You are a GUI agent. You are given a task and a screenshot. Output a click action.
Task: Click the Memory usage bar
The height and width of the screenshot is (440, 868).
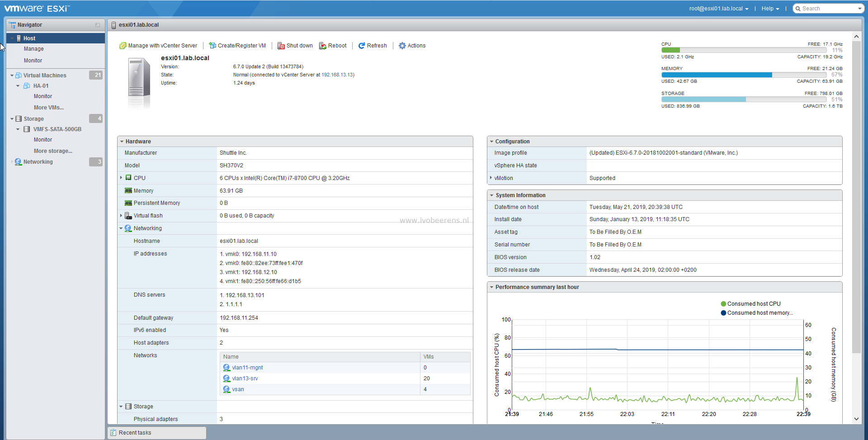tap(744, 75)
